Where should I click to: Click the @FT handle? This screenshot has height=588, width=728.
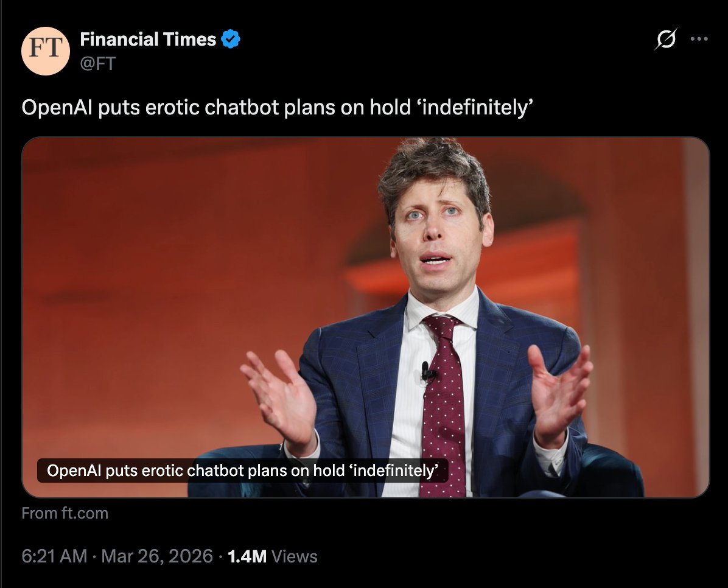click(97, 63)
